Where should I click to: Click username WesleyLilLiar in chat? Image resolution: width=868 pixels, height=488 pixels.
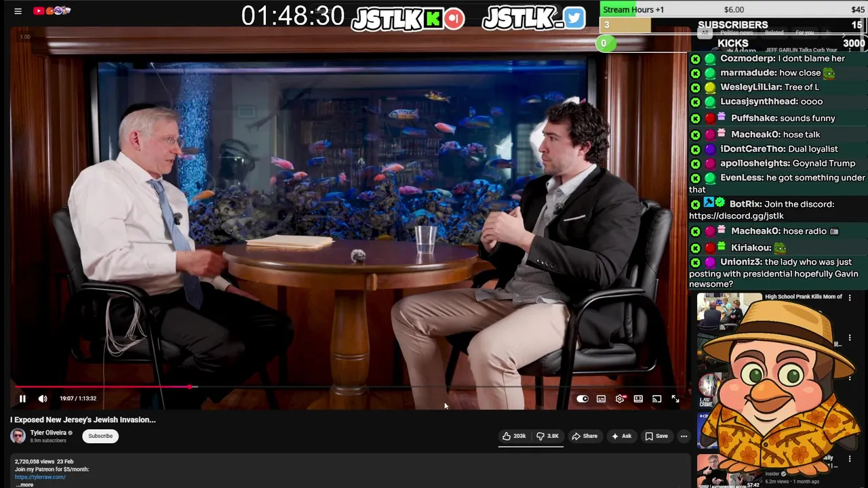coord(750,87)
